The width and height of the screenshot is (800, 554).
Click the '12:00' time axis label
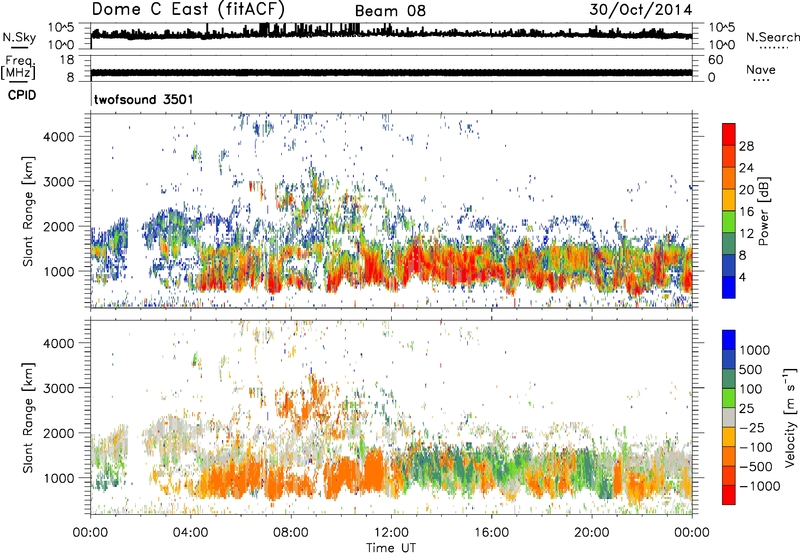(391, 533)
